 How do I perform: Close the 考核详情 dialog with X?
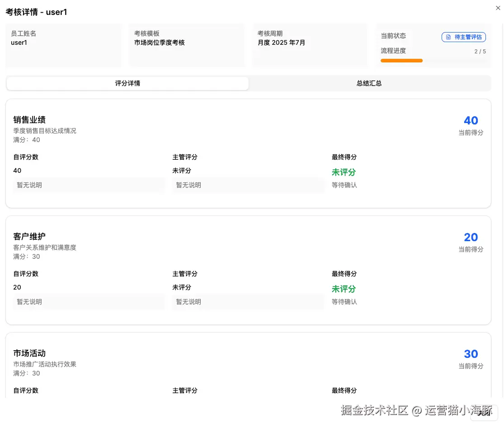[498, 8]
